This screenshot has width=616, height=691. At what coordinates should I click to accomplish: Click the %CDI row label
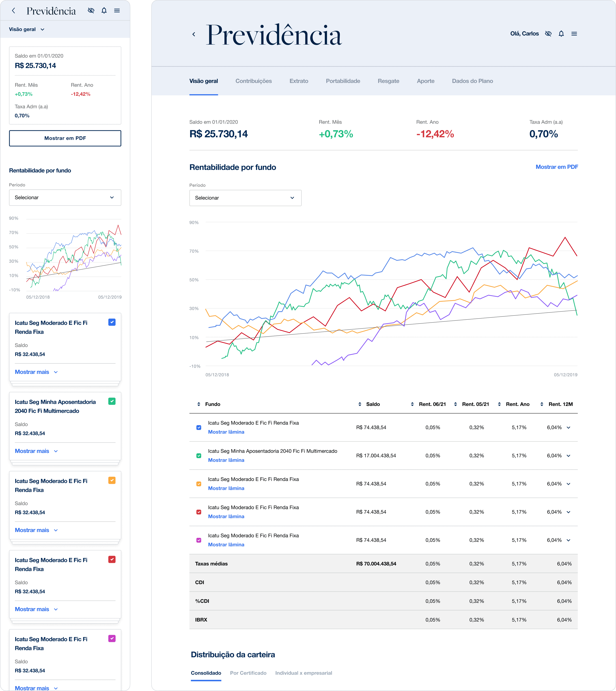point(202,601)
